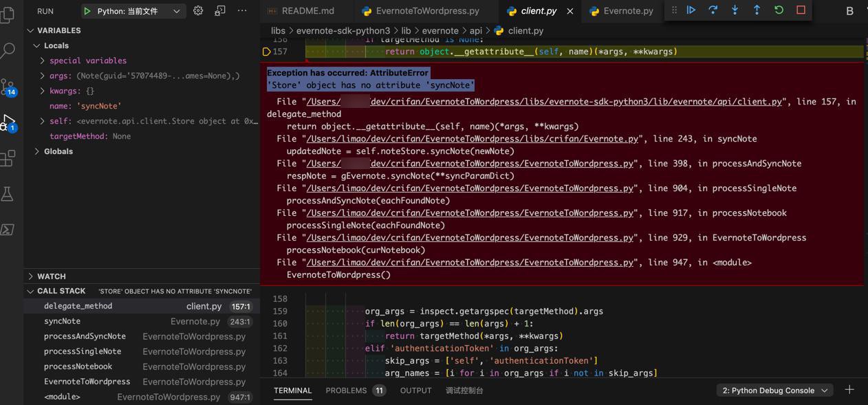
Task: Stop the debug session
Action: pos(801,10)
